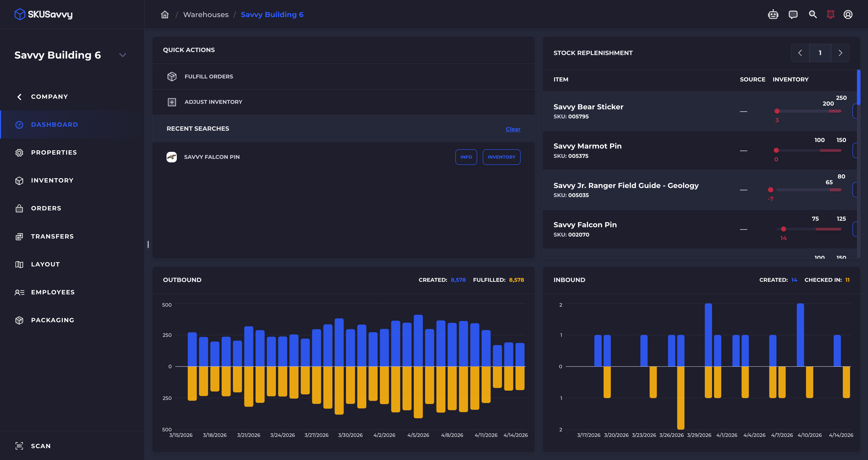Click INFO button for Savvy Falcon Pin
The image size is (868, 460).
pyautogui.click(x=466, y=157)
